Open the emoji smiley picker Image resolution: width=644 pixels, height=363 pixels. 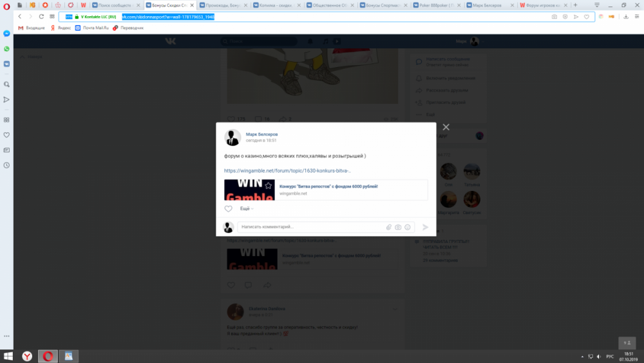click(408, 227)
